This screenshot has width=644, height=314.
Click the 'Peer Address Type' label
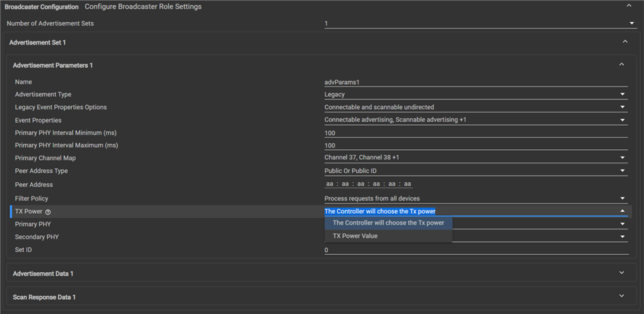click(42, 171)
